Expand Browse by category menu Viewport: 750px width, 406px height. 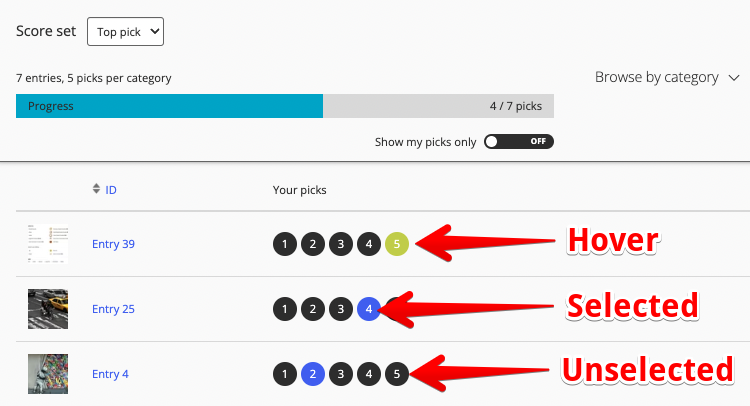[x=667, y=77]
